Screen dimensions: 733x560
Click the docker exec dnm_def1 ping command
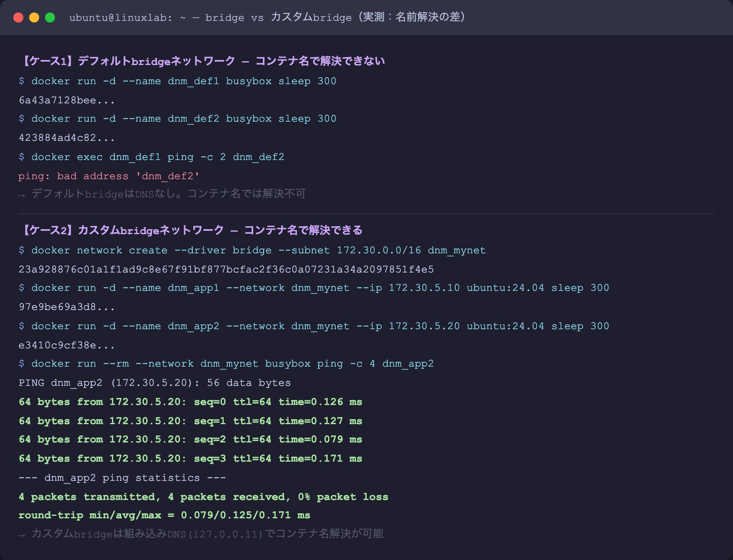click(x=152, y=157)
